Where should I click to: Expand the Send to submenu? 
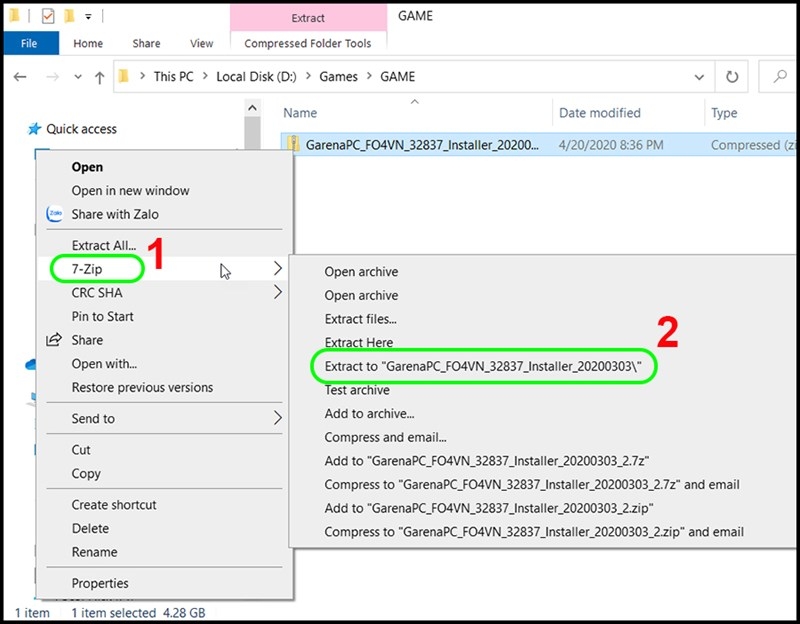(x=278, y=418)
